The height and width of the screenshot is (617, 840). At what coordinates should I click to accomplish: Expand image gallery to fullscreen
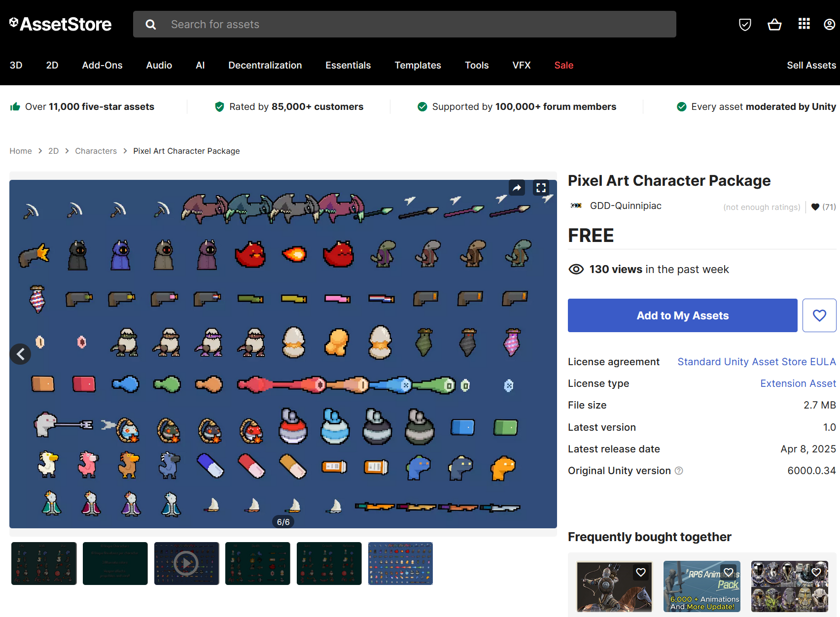[x=541, y=188]
